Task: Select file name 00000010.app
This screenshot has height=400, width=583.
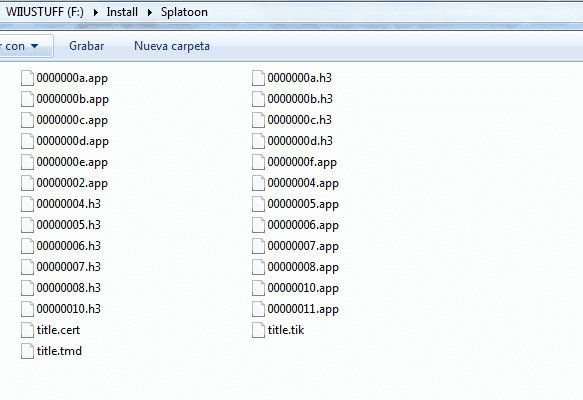Action: pyautogui.click(x=303, y=288)
